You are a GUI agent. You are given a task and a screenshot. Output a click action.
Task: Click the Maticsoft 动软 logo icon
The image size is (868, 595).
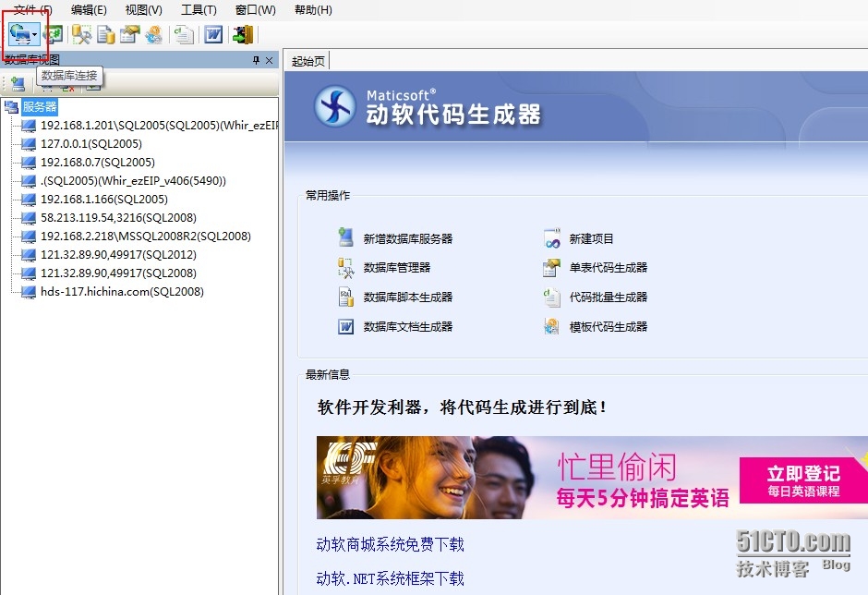point(335,106)
